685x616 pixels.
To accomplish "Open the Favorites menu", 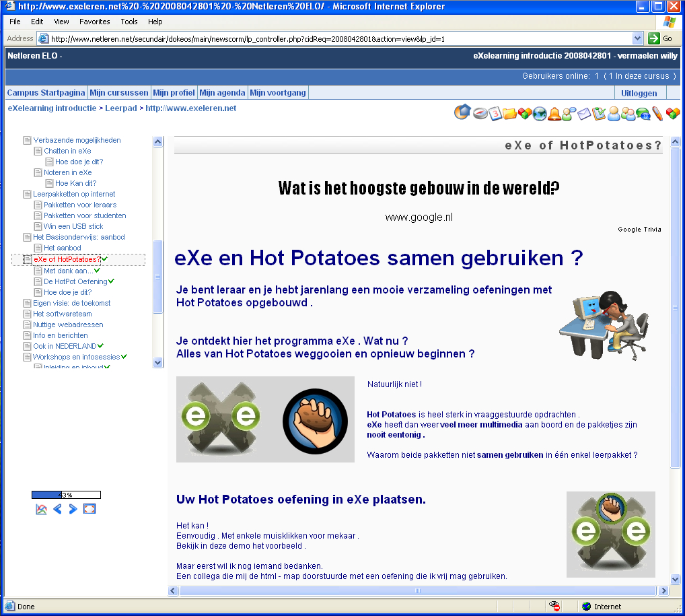I will [x=94, y=22].
